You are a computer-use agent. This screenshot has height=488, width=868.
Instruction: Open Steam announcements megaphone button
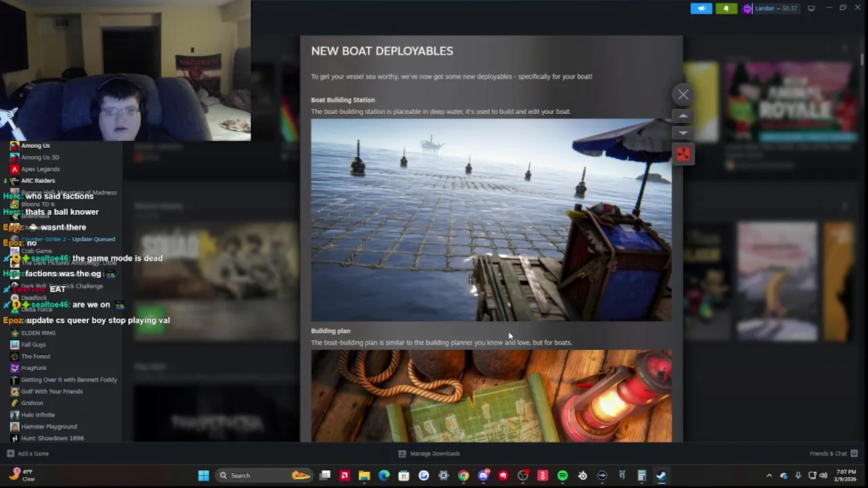point(701,8)
